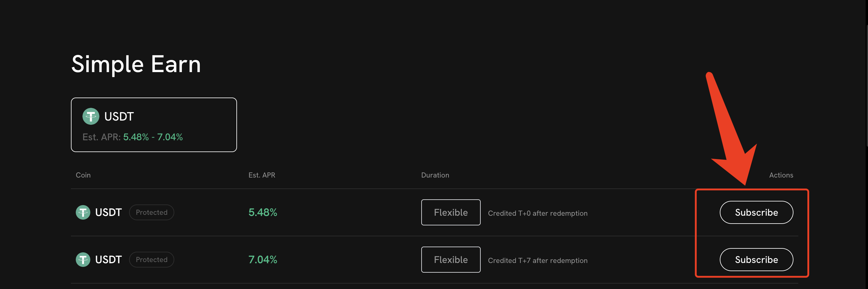Click 'Credited T+7 after redemption' text

pos(537,260)
